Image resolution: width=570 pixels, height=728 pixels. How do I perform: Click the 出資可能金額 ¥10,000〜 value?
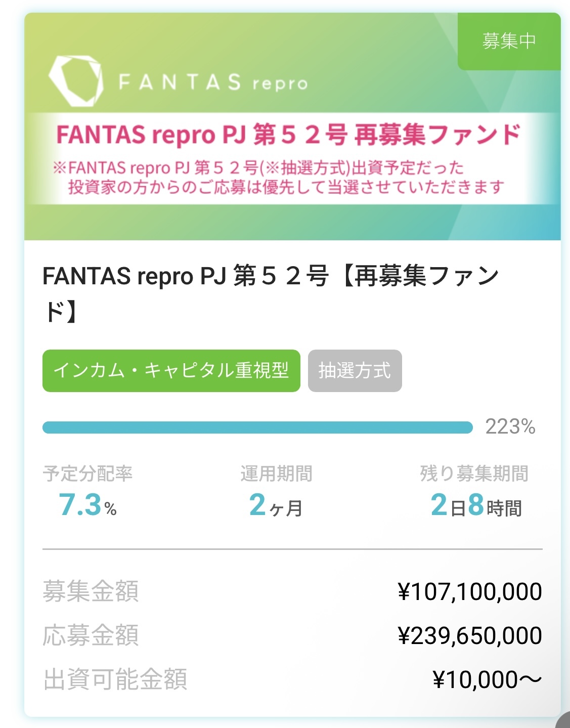coord(487,679)
